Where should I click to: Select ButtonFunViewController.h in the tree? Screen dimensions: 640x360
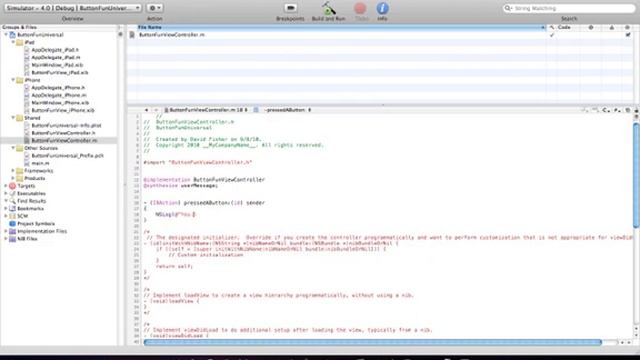click(63, 133)
